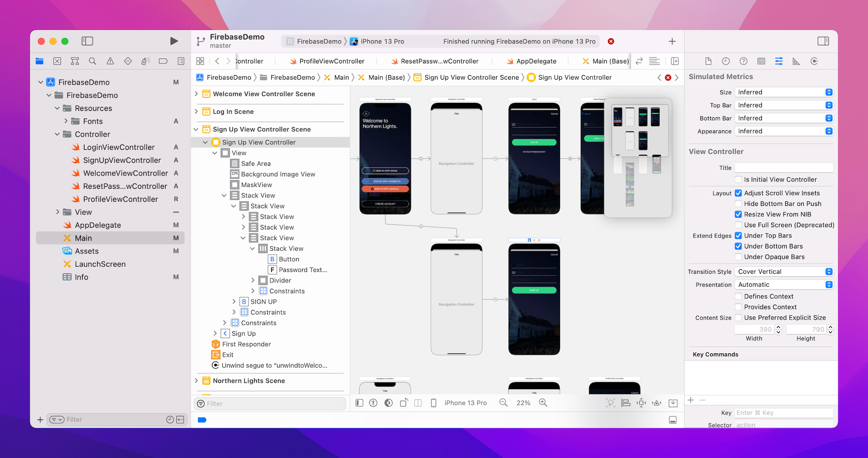Open the Size inspector ruler icon
This screenshot has width=868, height=458.
[796, 61]
